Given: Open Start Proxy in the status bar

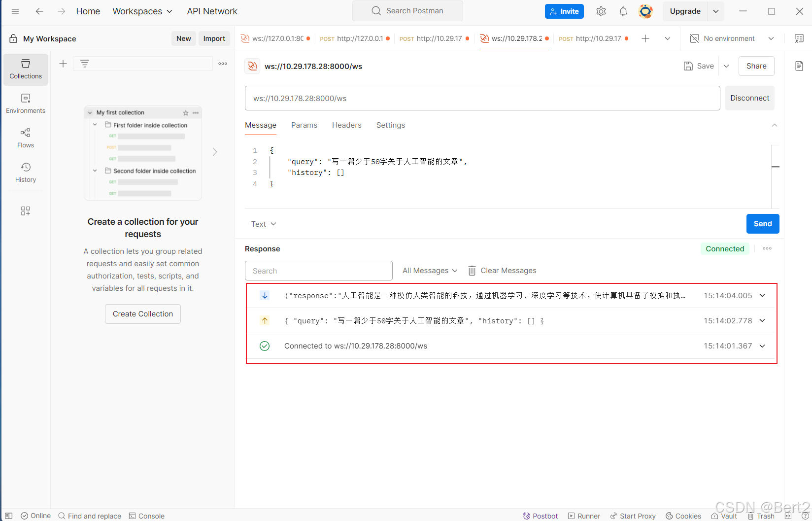Looking at the screenshot, I should click(x=633, y=516).
